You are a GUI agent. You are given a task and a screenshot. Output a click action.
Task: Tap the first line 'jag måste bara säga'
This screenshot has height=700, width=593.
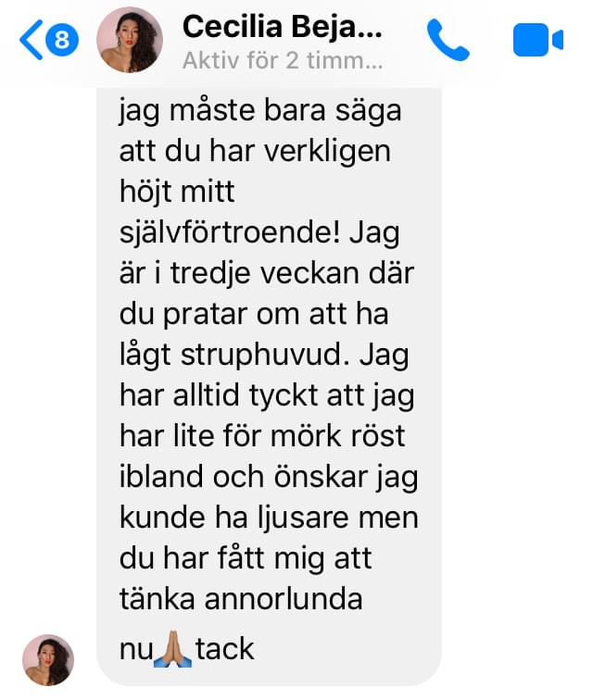tap(260, 111)
